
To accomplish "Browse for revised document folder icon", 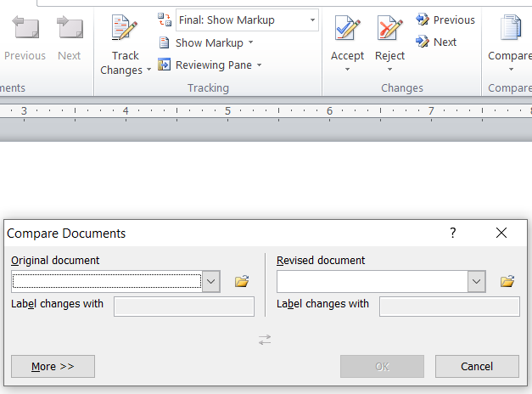I will [507, 281].
